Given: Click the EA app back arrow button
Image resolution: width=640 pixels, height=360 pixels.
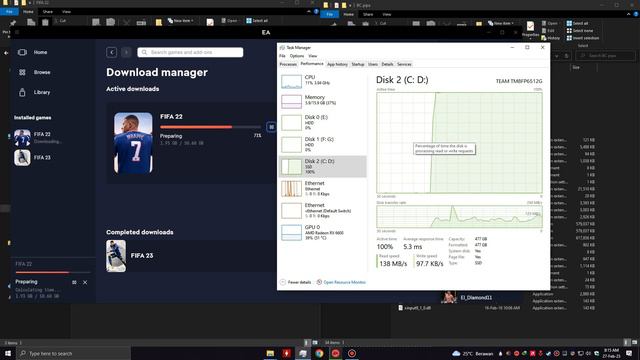Looking at the screenshot, I should pos(111,52).
